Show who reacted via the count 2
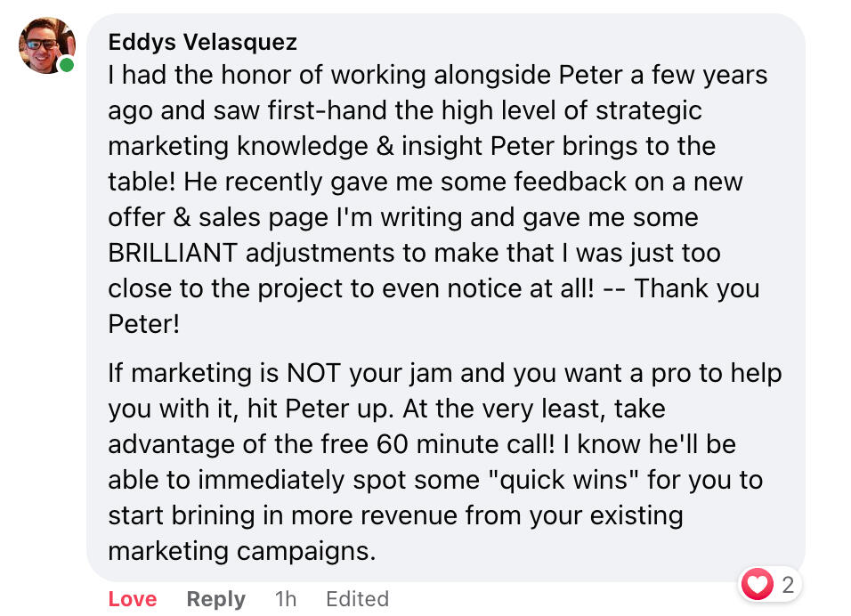The width and height of the screenshot is (851, 616). tap(787, 585)
